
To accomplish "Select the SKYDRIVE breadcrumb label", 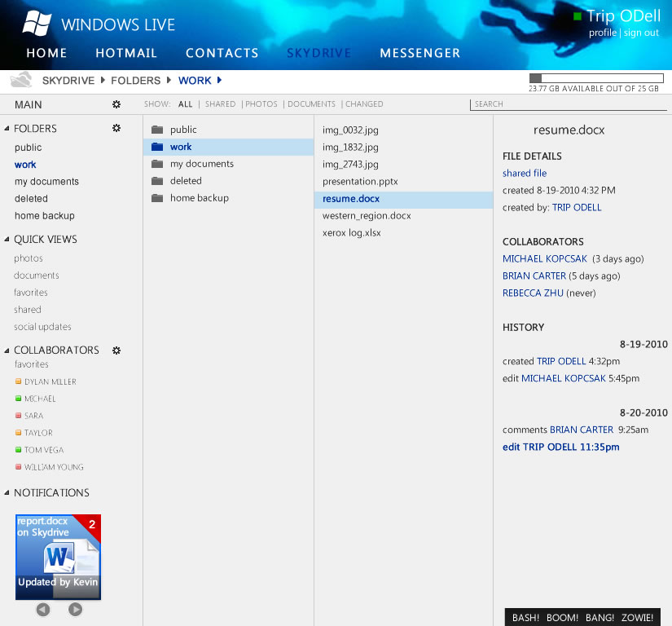I will pos(68,80).
